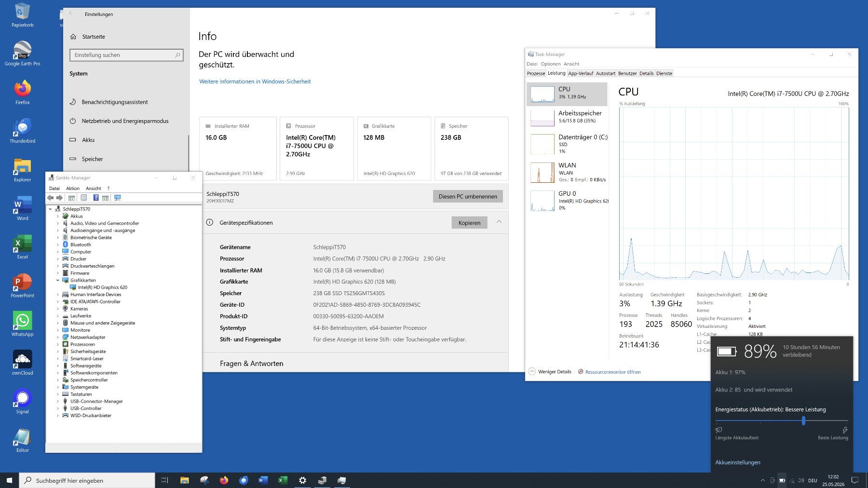Image resolution: width=868 pixels, height=488 pixels.
Task: Switch to the Dienste tab in Task-Manager
Action: click(x=664, y=73)
